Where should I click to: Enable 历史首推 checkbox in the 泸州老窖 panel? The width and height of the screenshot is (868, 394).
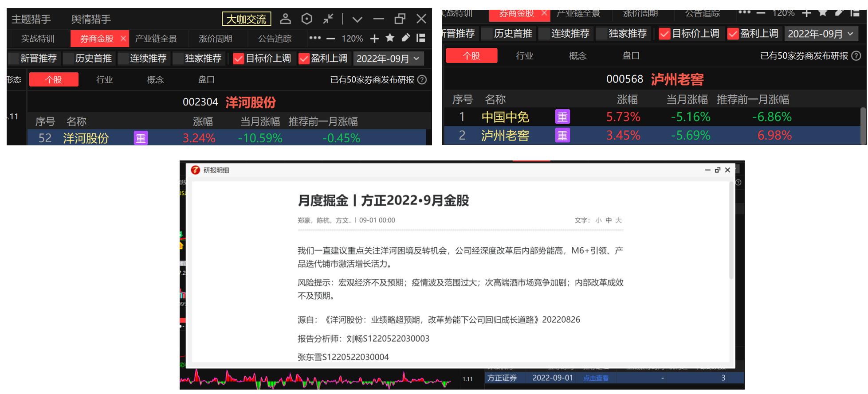pyautogui.click(x=487, y=34)
